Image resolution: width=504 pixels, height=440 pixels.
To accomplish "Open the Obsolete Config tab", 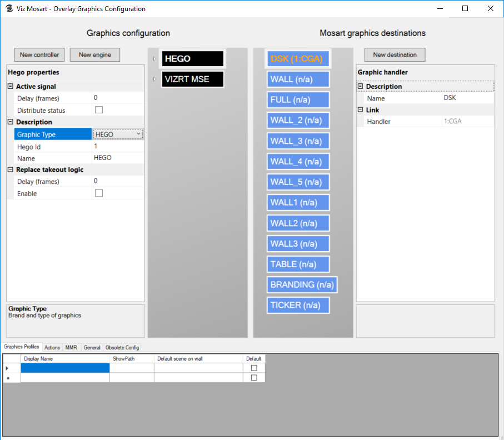I will tap(122, 347).
